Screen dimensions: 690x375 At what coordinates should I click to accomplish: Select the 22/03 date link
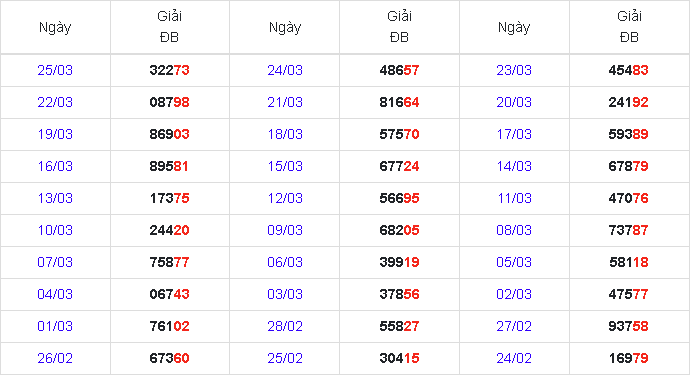55,102
